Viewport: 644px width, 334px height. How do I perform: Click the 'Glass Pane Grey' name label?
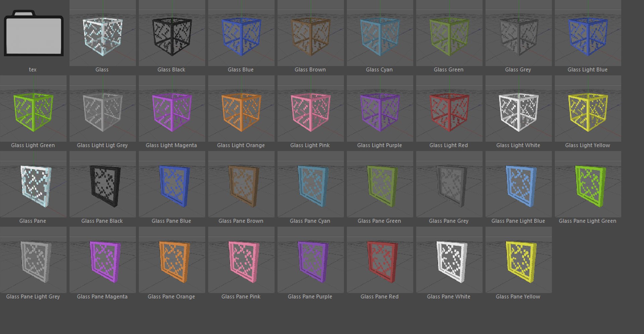449,221
